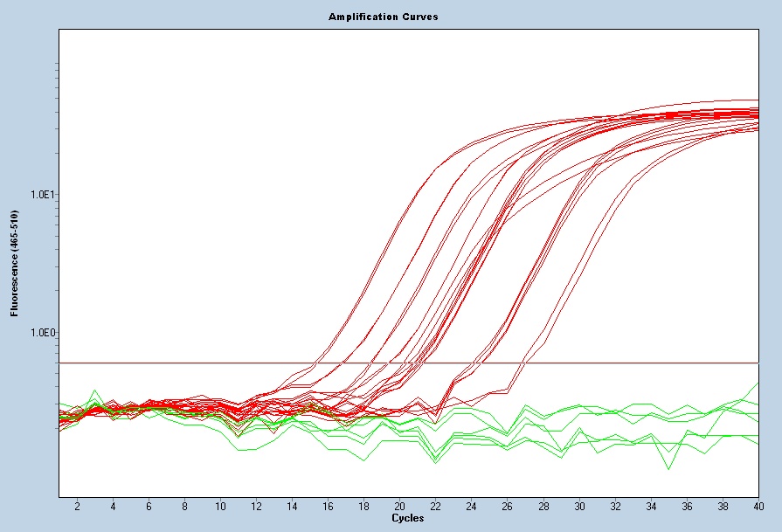Screen dimensions: 782x532
Task: Select cycle 30 tick label
Action: click(x=578, y=507)
